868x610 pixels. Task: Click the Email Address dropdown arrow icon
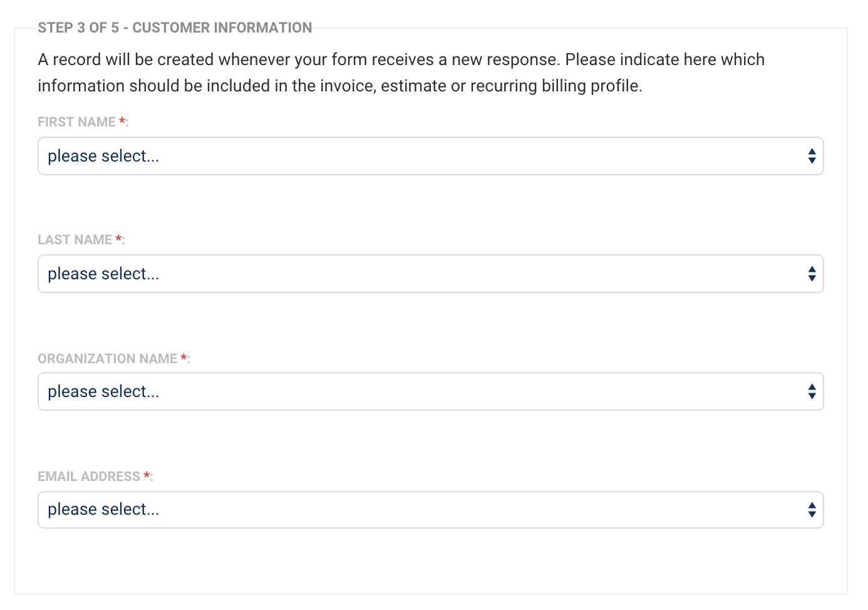tap(812, 510)
